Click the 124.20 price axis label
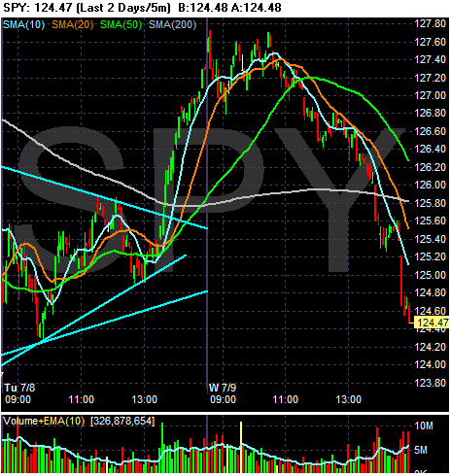Image resolution: width=450 pixels, height=476 pixels. [x=430, y=347]
